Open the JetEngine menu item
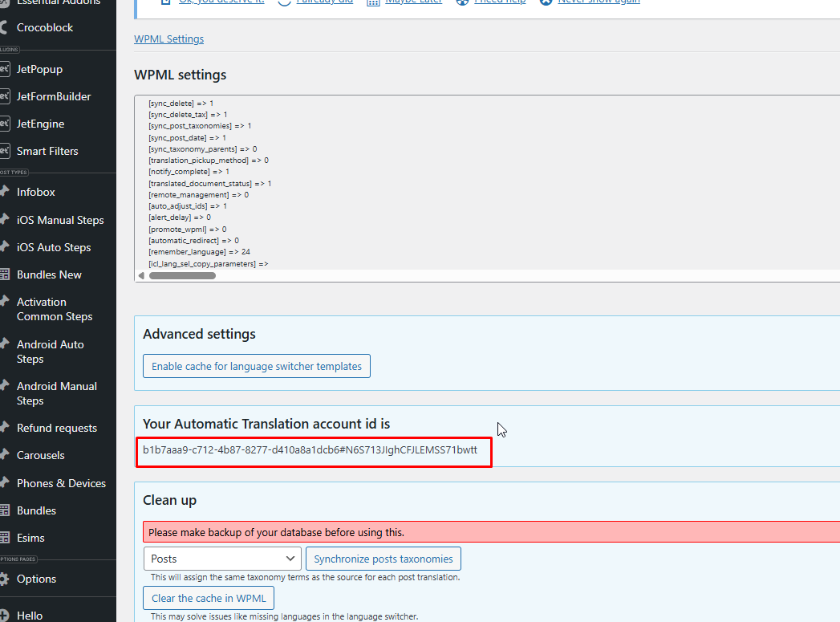The height and width of the screenshot is (622, 840). point(40,124)
